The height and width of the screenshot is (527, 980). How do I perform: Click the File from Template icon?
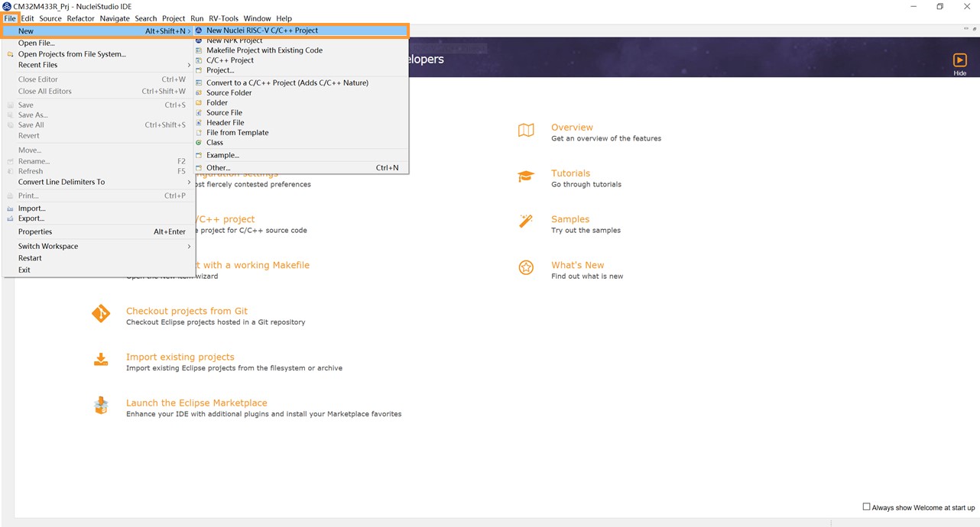(199, 132)
